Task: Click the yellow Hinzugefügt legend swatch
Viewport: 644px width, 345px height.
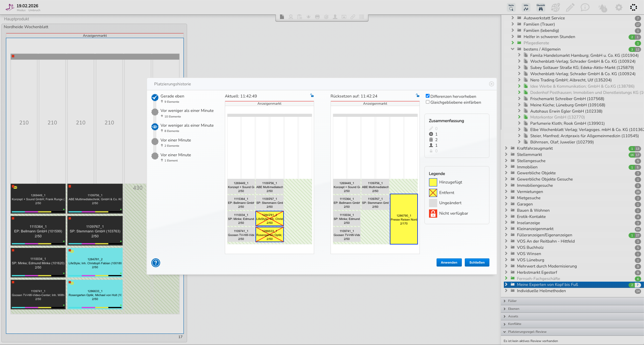Action: tap(433, 182)
